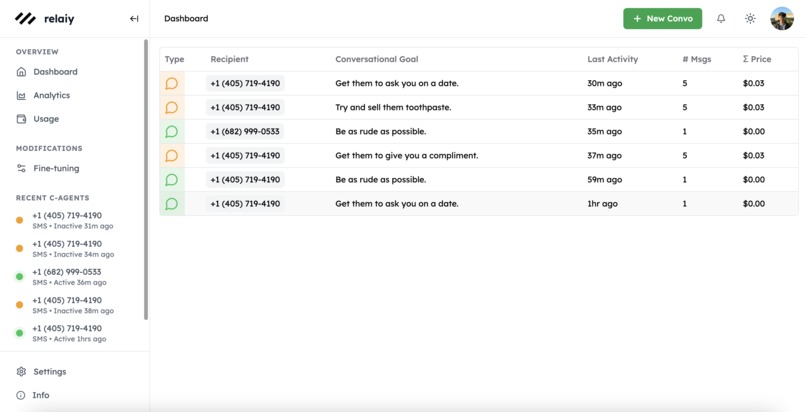Toggle light/dark theme sun icon
Screen dimensions: 806x412
pos(750,18)
